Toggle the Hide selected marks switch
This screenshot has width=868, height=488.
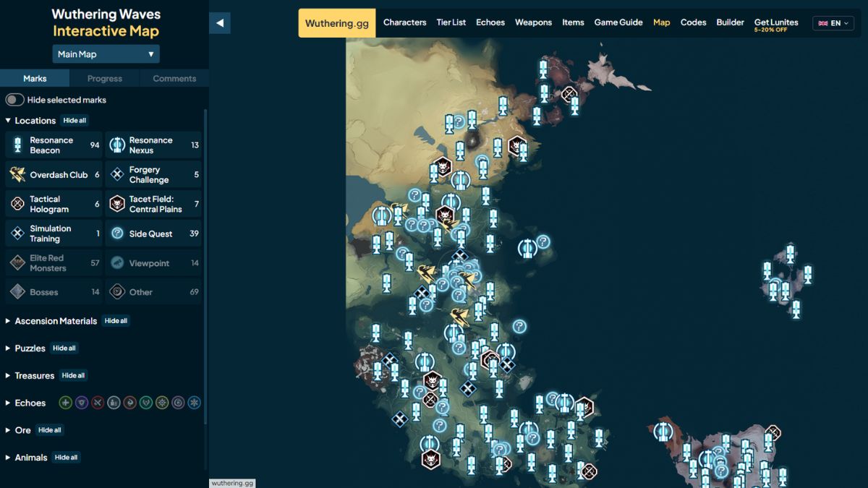click(x=15, y=100)
